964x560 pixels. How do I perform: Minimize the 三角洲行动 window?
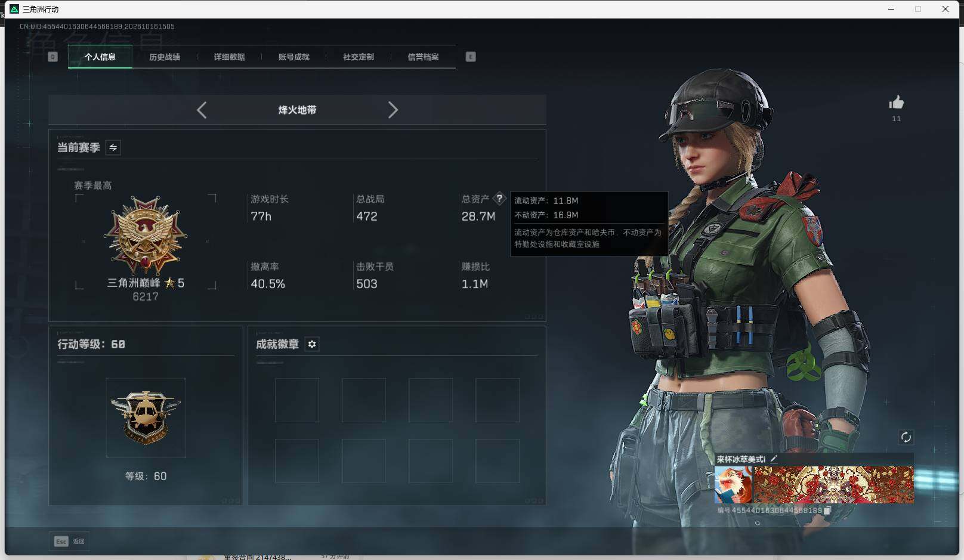[891, 9]
